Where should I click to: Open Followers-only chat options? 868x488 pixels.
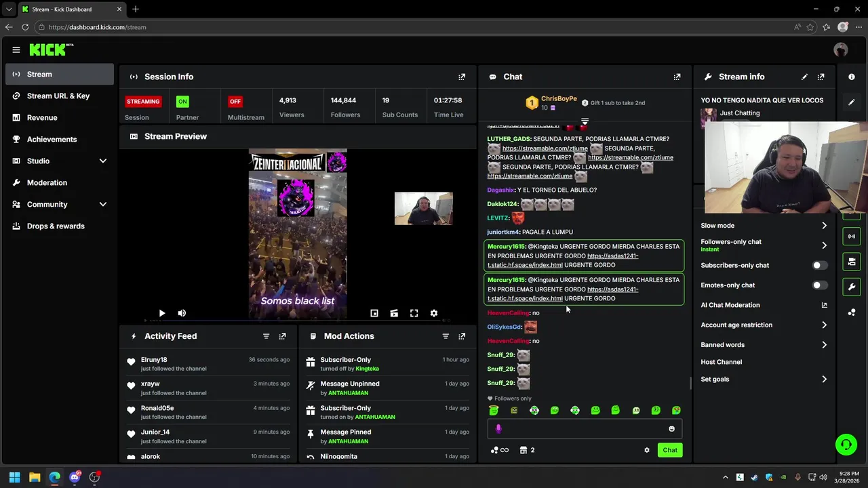764,245
